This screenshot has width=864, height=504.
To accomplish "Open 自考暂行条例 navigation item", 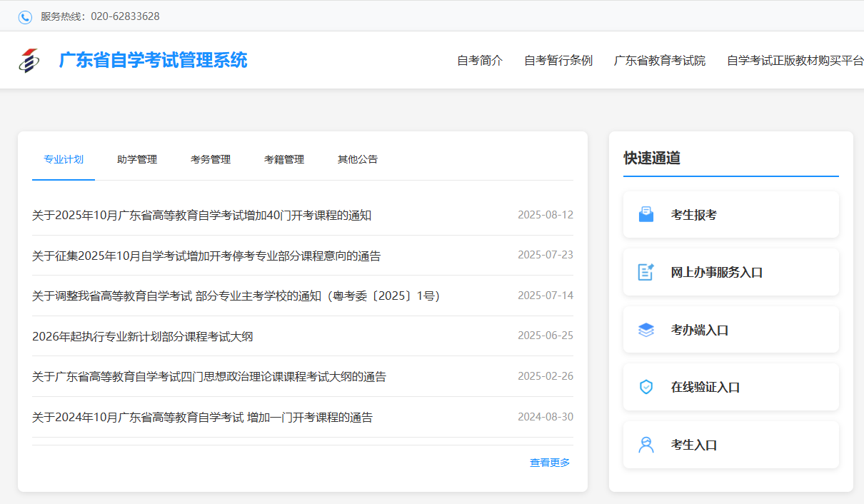I will 558,61.
